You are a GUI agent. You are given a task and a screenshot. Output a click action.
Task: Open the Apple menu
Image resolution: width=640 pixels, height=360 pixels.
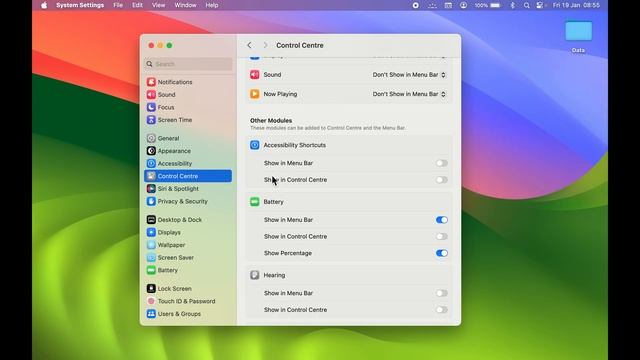pyautogui.click(x=44, y=5)
